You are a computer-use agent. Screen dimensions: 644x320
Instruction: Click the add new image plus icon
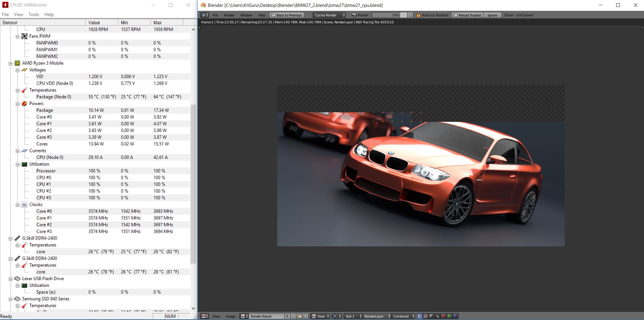[294, 316]
